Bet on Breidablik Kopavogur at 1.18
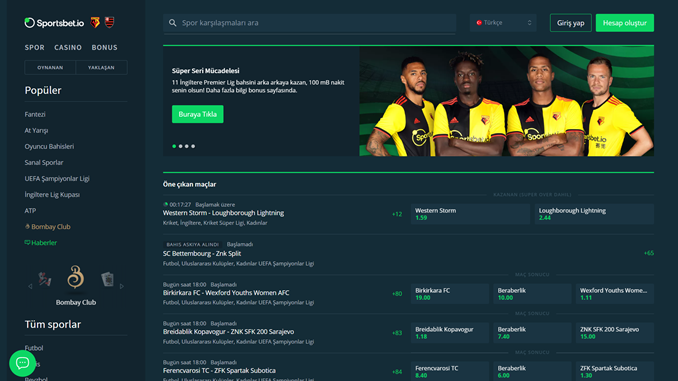Screen dimensions: 678x381 point(450,333)
